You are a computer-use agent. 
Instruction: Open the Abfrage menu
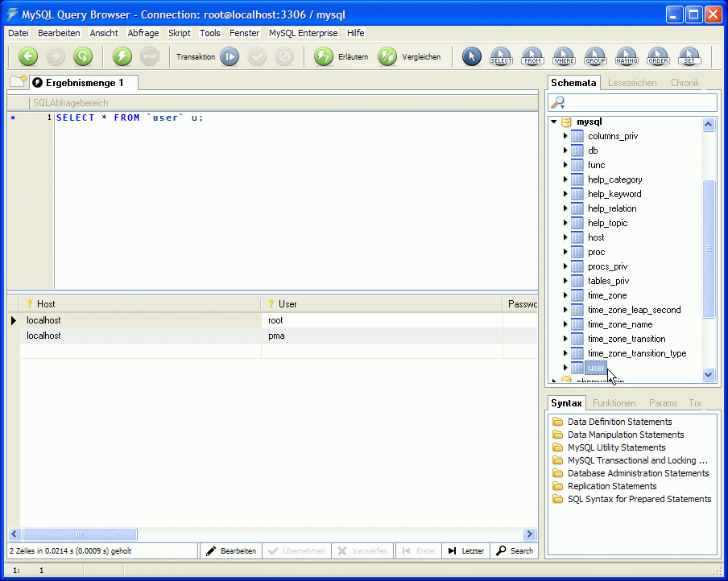coord(143,33)
